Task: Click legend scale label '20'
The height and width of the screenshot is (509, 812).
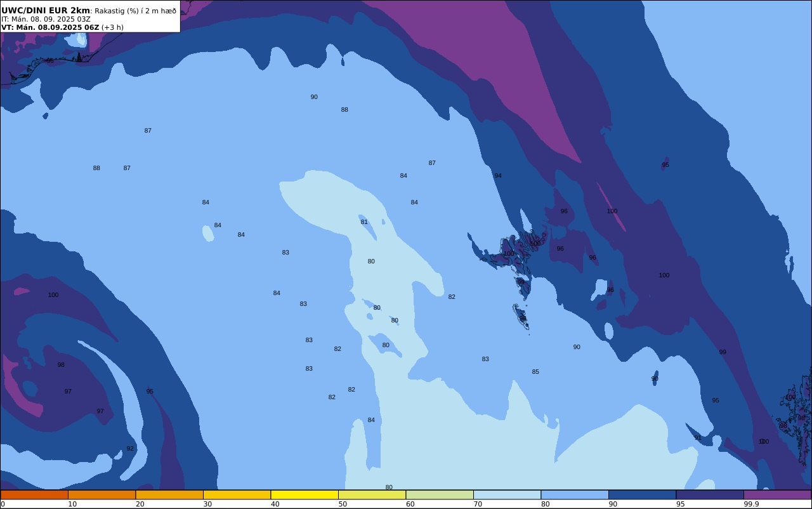Action: (x=140, y=504)
